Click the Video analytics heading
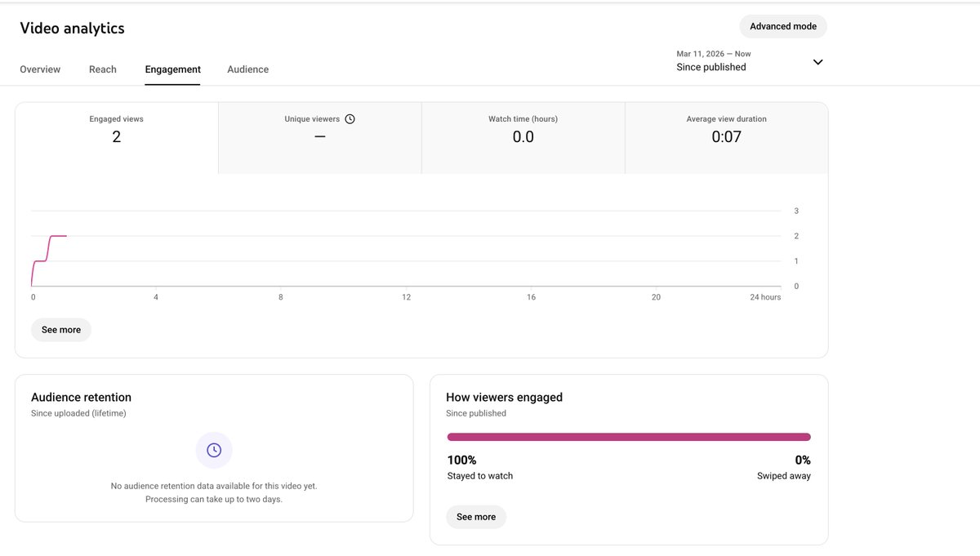 72,28
